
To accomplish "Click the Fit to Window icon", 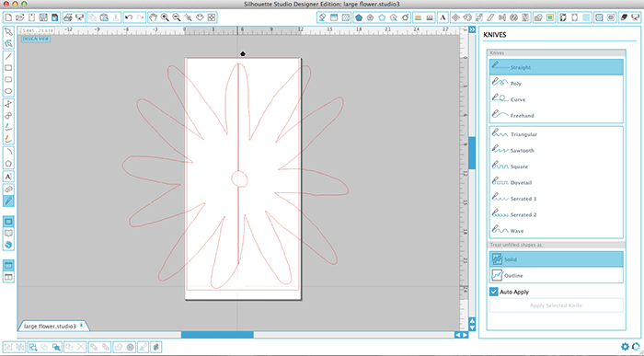I will [x=211, y=17].
